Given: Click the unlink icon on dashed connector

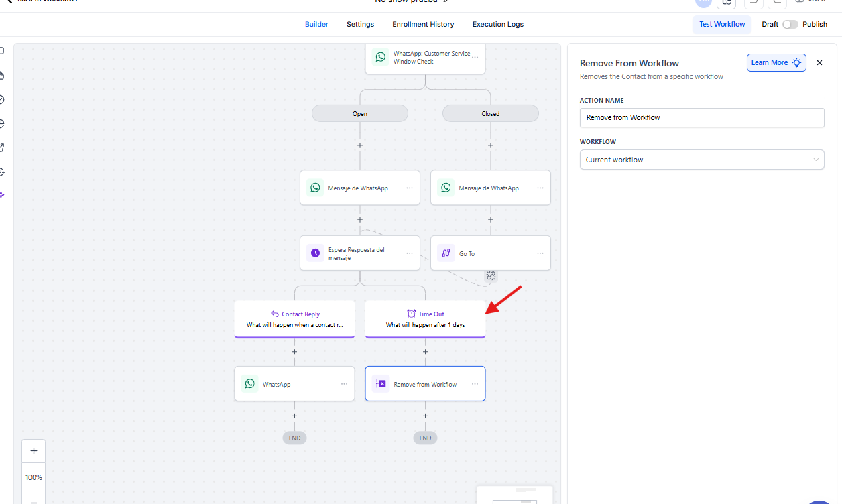Looking at the screenshot, I should pos(491,275).
